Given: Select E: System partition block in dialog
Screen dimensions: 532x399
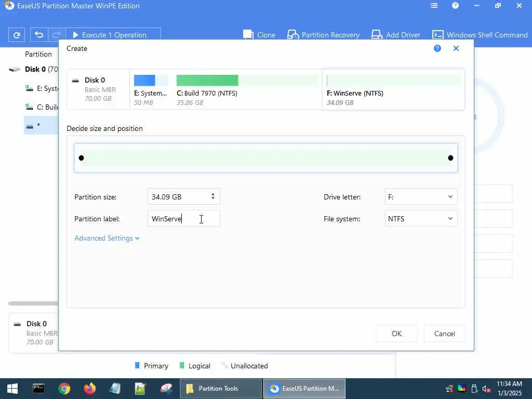Looking at the screenshot, I should [x=151, y=90].
